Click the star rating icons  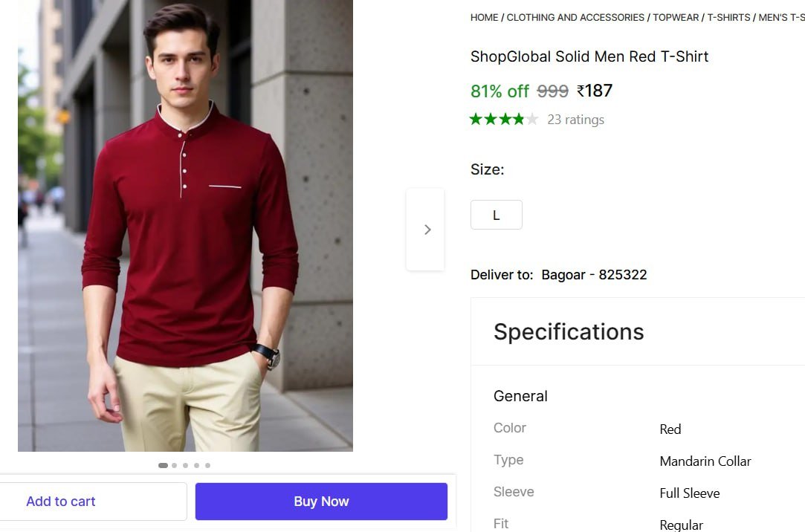click(x=503, y=120)
